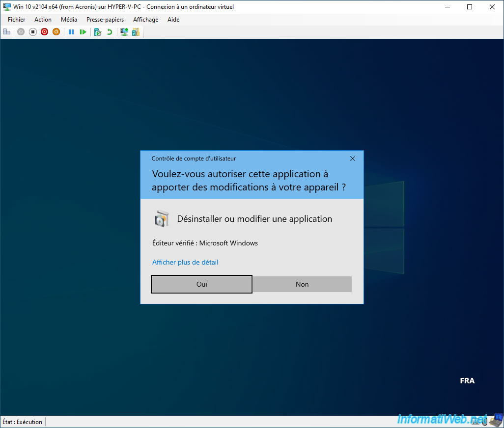Click the uninstall application icon in dialog
This screenshot has height=428, width=504.
pyautogui.click(x=161, y=218)
